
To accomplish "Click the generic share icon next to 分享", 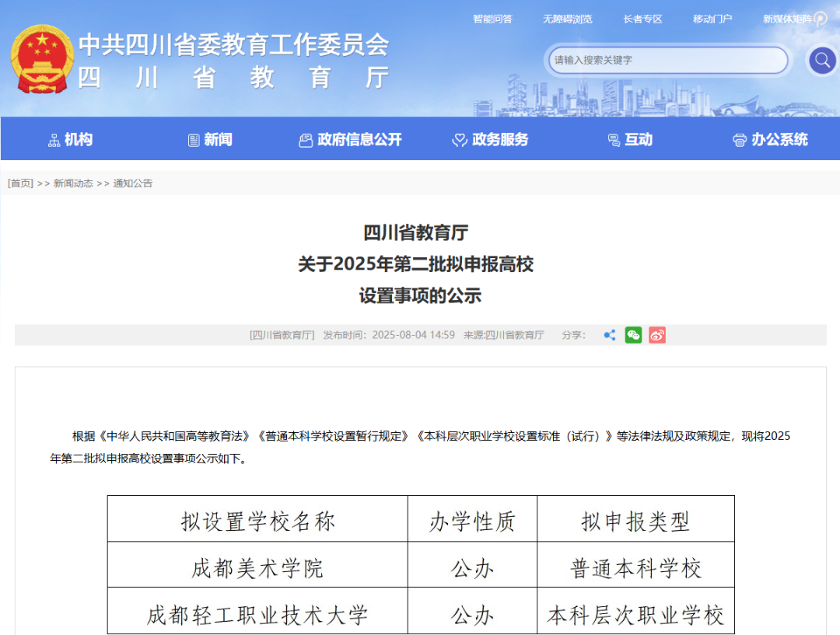I will coord(610,335).
